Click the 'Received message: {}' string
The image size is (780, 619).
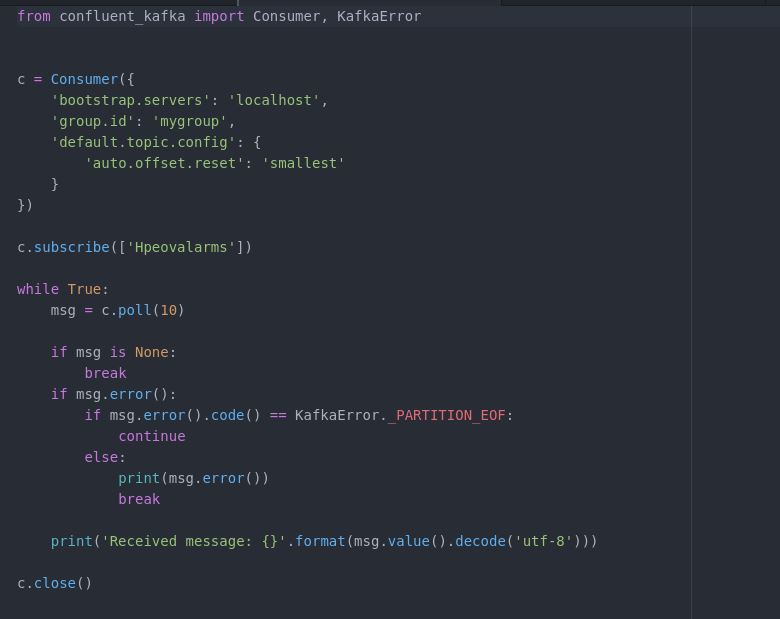[194, 541]
